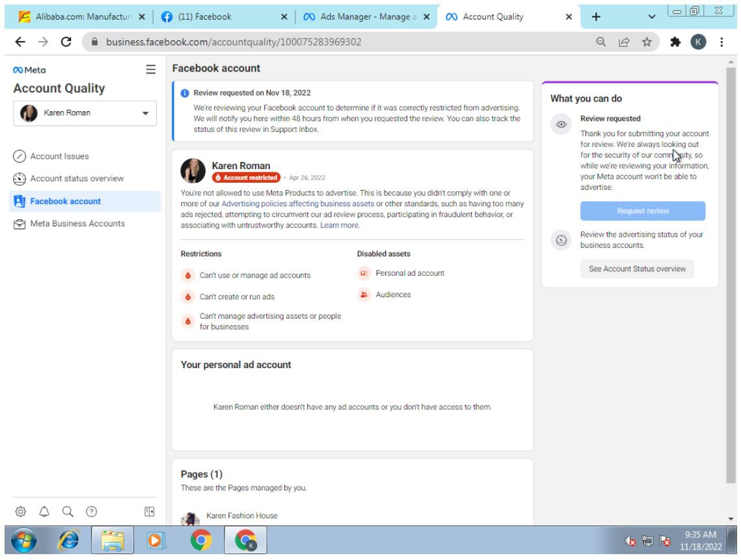Open the Meta hamburger menu icon
This screenshot has height=560, width=741.
[x=150, y=70]
